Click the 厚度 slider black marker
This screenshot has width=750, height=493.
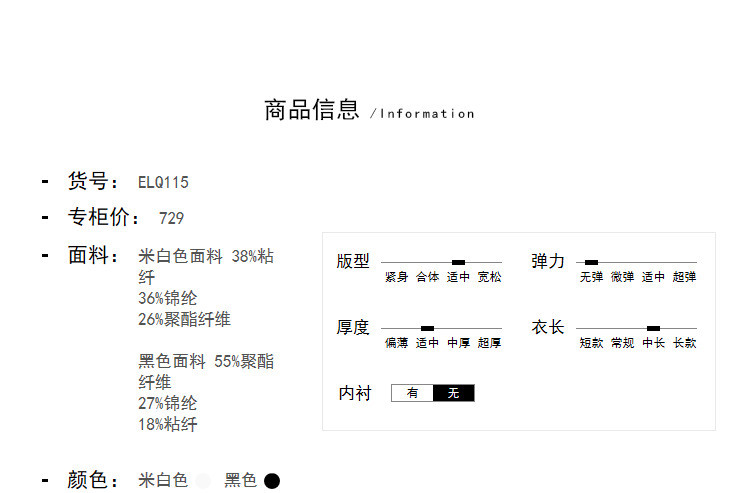pos(427,328)
